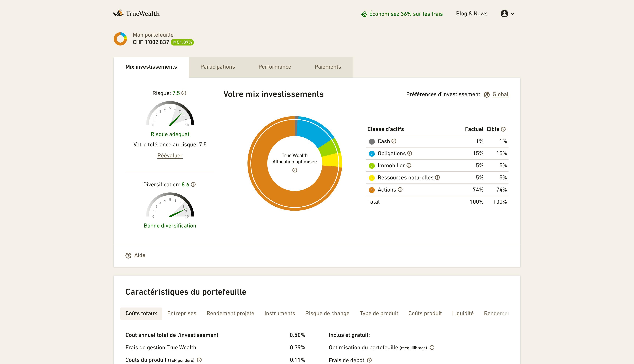Open the user account avatar menu

click(507, 14)
